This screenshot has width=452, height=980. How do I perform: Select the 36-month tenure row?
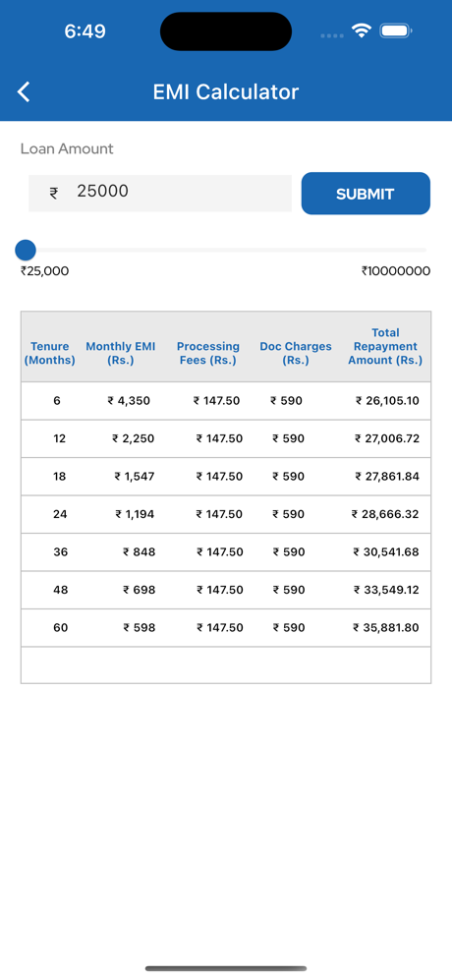(226, 551)
